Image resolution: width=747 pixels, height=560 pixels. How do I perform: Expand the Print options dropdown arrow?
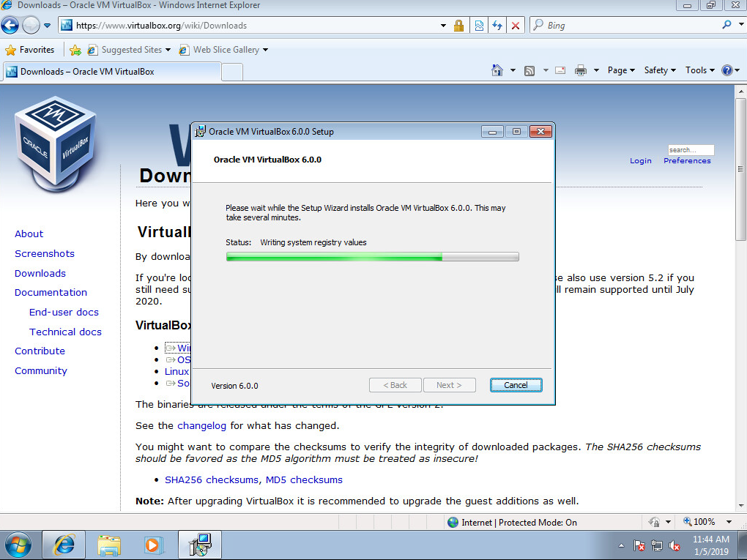[596, 70]
